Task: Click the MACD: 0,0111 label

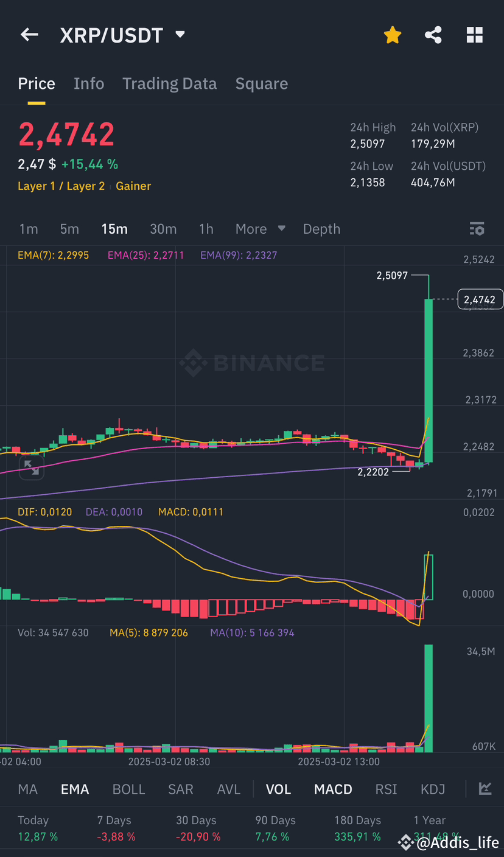Action: pyautogui.click(x=191, y=512)
